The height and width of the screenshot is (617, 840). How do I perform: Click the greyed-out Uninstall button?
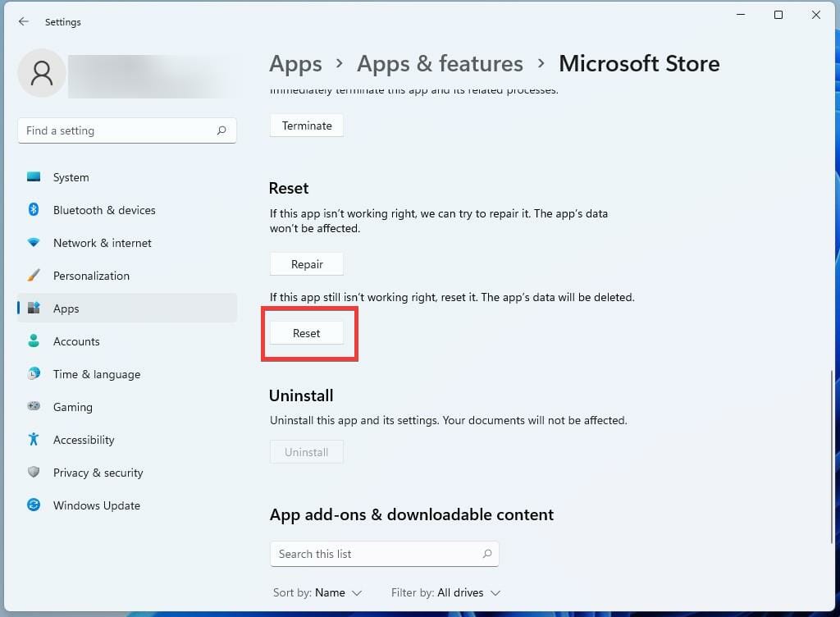point(307,452)
